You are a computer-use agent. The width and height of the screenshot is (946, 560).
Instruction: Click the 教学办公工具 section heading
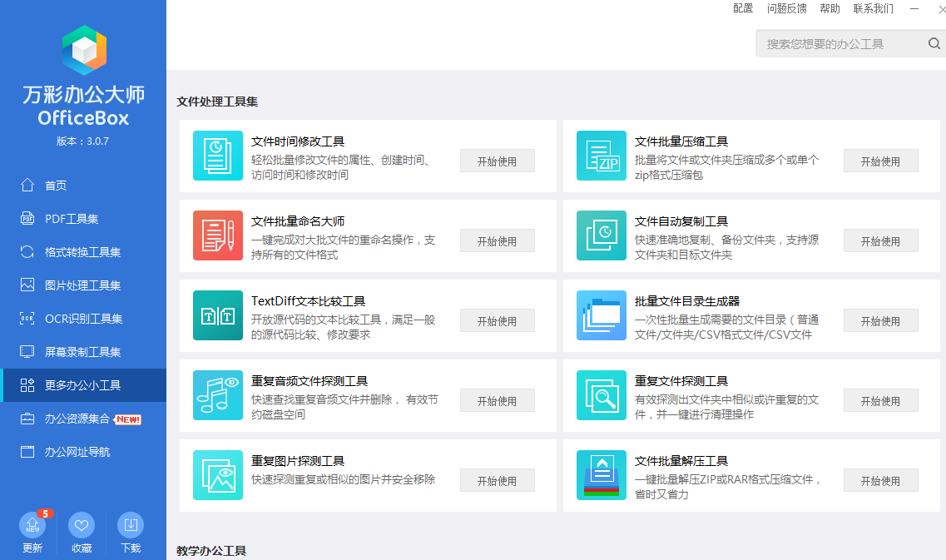[x=211, y=550]
